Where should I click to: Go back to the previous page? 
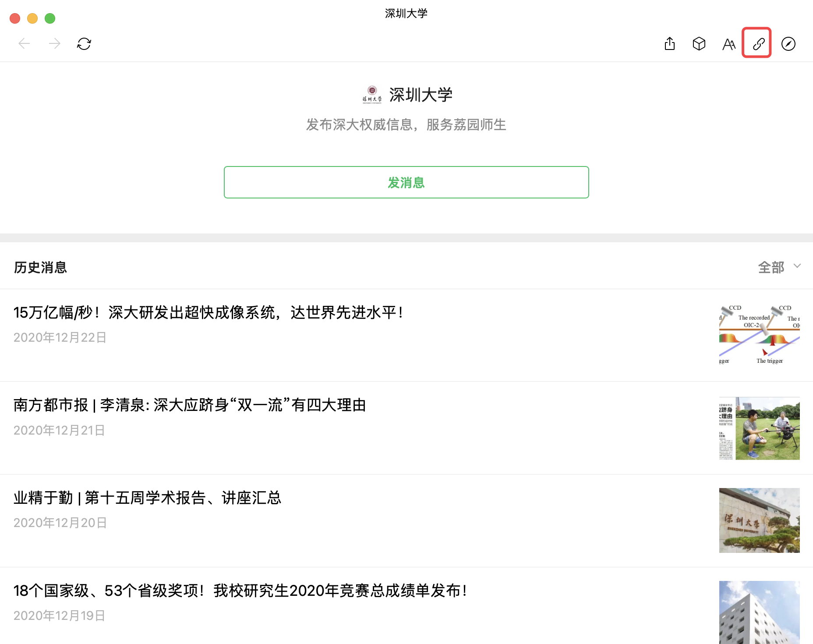click(x=24, y=43)
